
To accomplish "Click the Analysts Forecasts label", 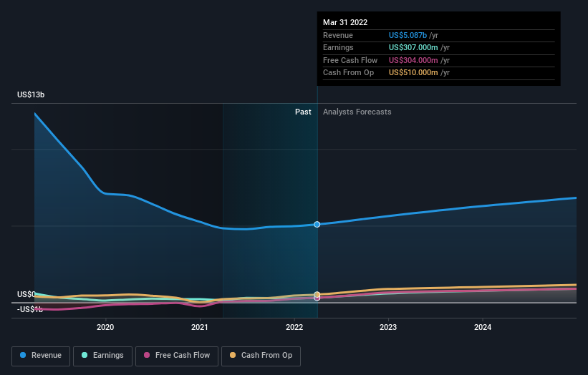I will tap(357, 112).
